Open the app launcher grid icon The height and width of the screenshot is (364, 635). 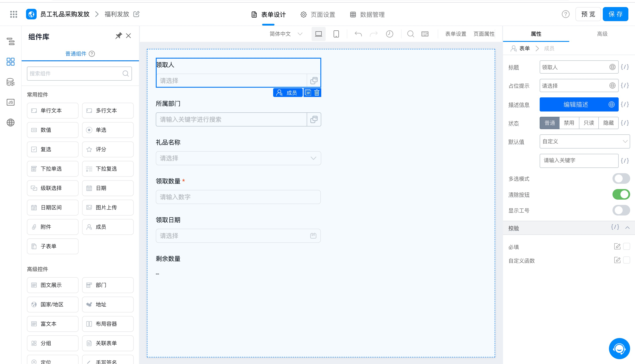[x=13, y=14]
